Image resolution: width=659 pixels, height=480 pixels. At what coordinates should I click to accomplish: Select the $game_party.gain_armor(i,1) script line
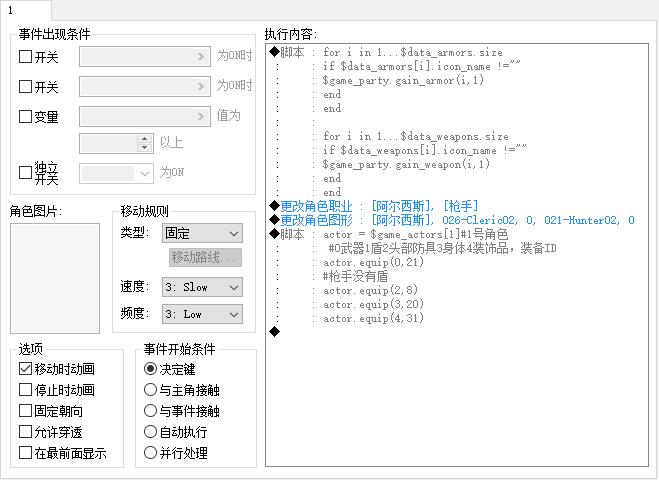click(x=403, y=80)
